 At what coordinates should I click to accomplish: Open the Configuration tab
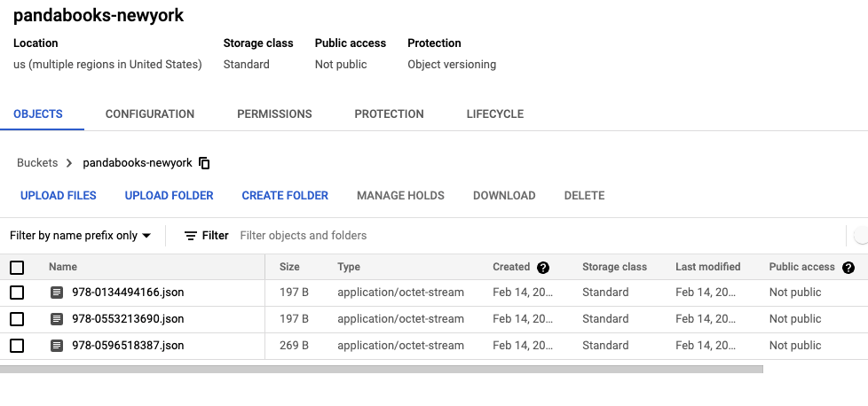point(150,114)
